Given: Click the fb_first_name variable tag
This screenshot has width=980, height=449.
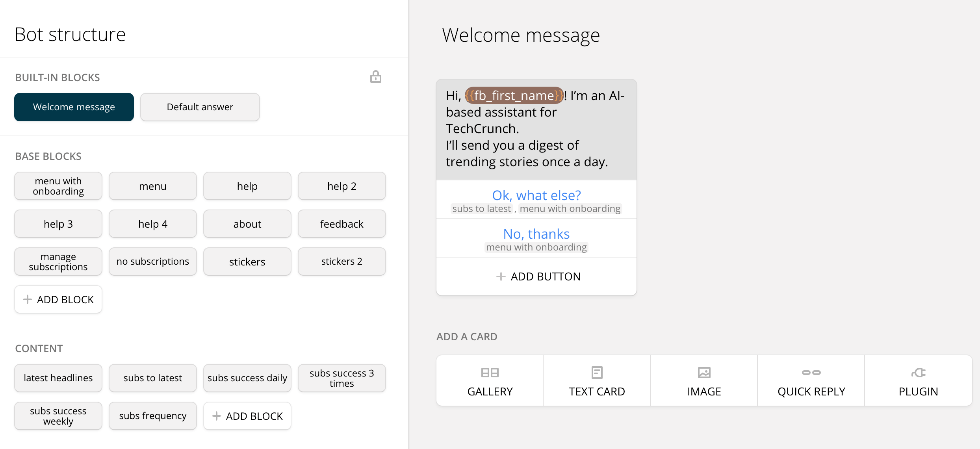Looking at the screenshot, I should point(514,95).
